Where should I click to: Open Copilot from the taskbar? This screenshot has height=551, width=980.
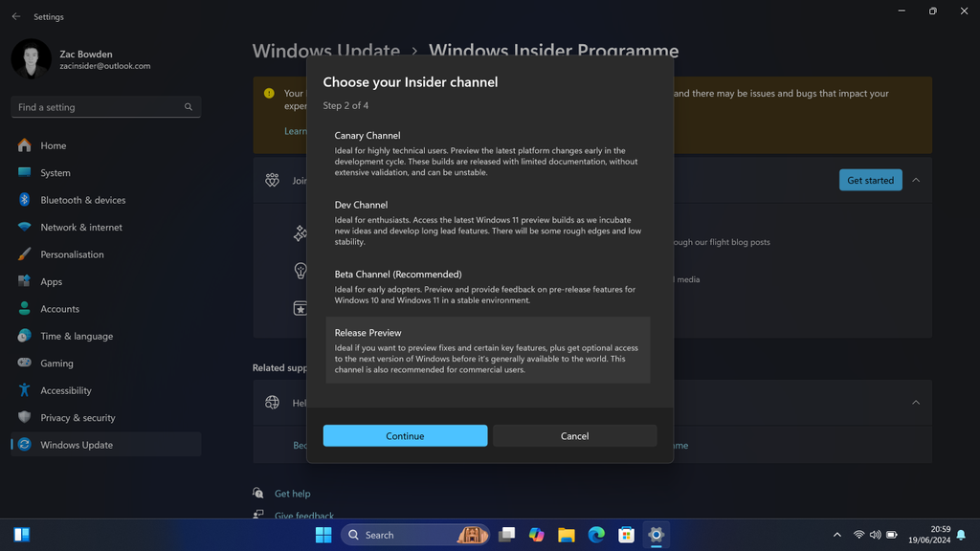pos(536,535)
